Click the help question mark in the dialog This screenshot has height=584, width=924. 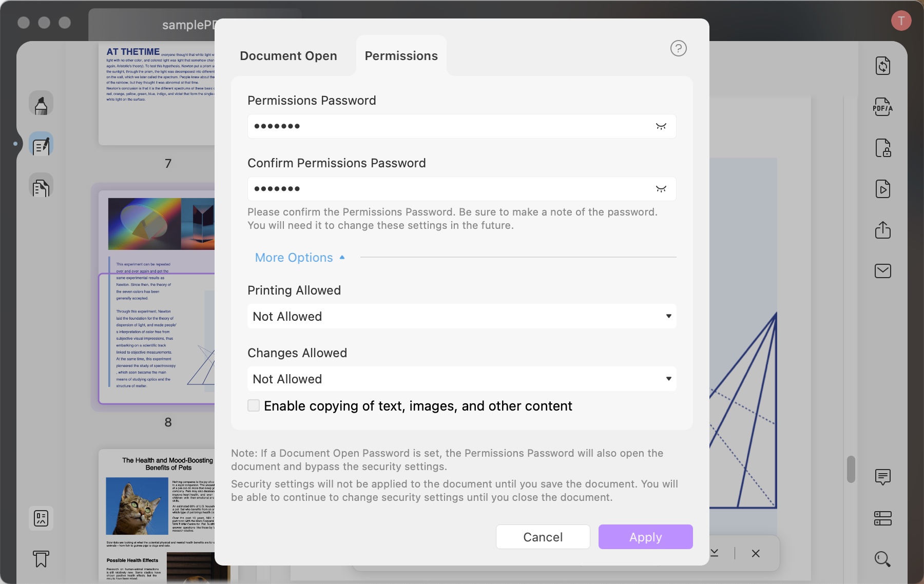click(x=679, y=48)
